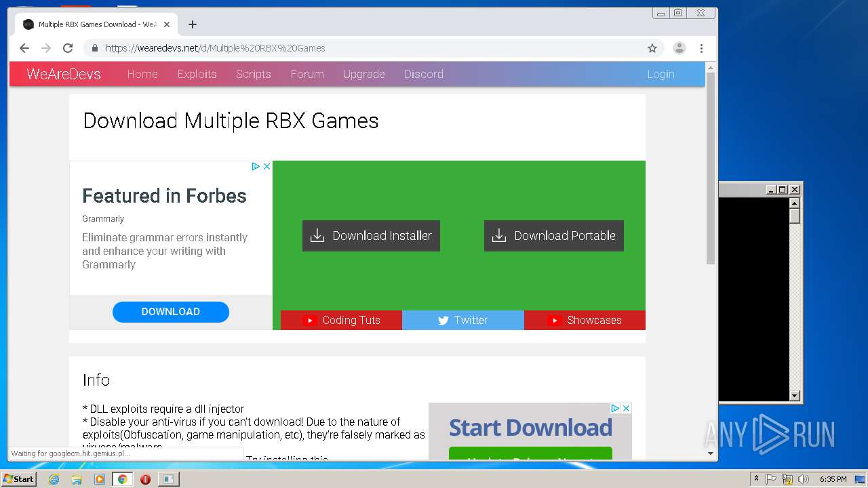The width and height of the screenshot is (868, 488).
Task: Click the console window taskbar button
Action: pyautogui.click(x=168, y=479)
